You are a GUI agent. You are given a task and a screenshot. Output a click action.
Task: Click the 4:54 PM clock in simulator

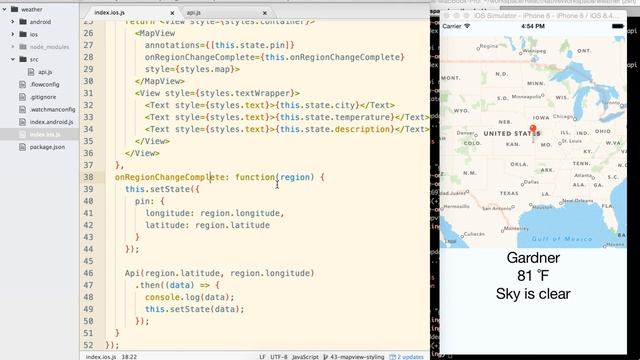click(x=533, y=26)
